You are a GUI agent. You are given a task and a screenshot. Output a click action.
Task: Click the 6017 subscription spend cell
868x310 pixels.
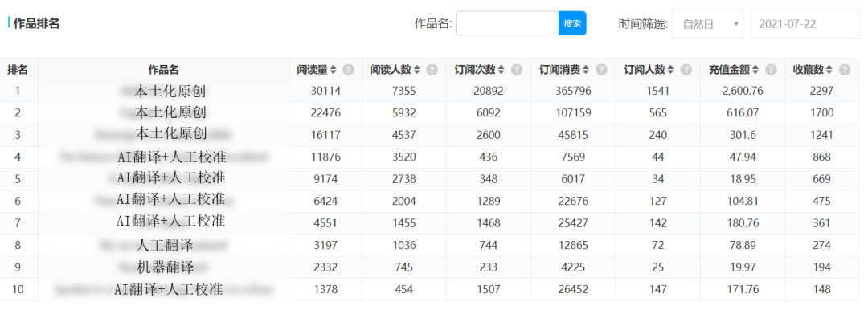coord(573,179)
